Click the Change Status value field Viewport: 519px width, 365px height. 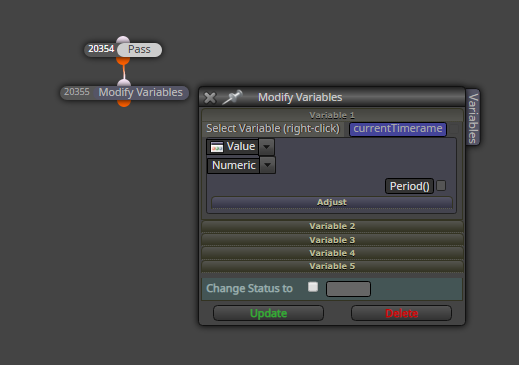[x=348, y=289]
